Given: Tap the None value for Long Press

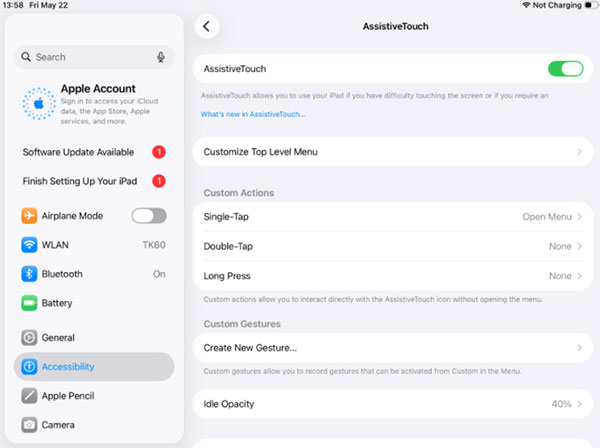Looking at the screenshot, I should click(560, 276).
